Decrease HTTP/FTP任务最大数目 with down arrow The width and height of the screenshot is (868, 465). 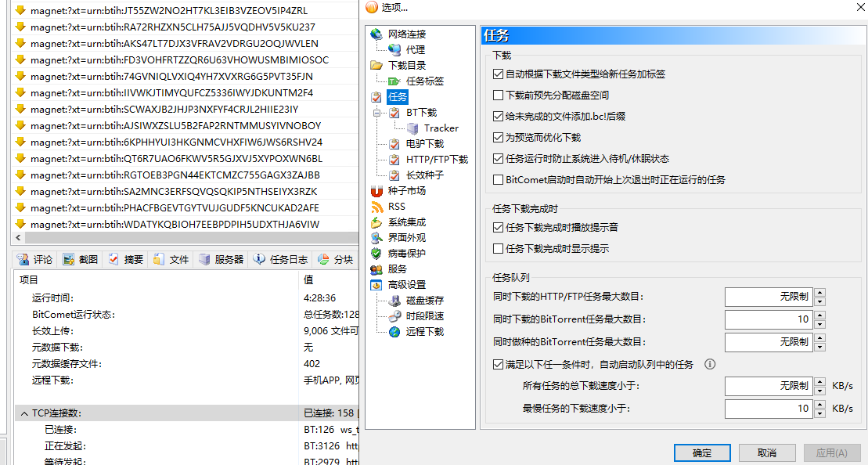(x=819, y=301)
